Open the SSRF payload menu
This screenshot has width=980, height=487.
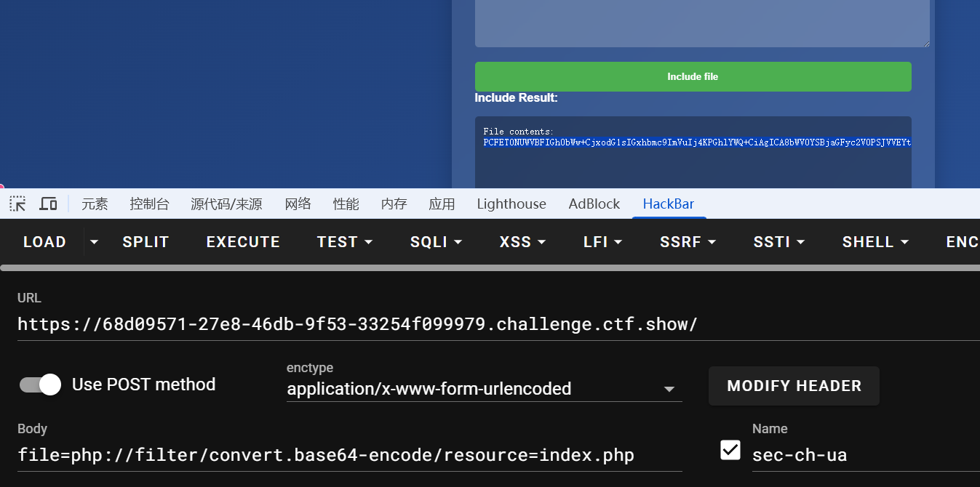(x=688, y=242)
